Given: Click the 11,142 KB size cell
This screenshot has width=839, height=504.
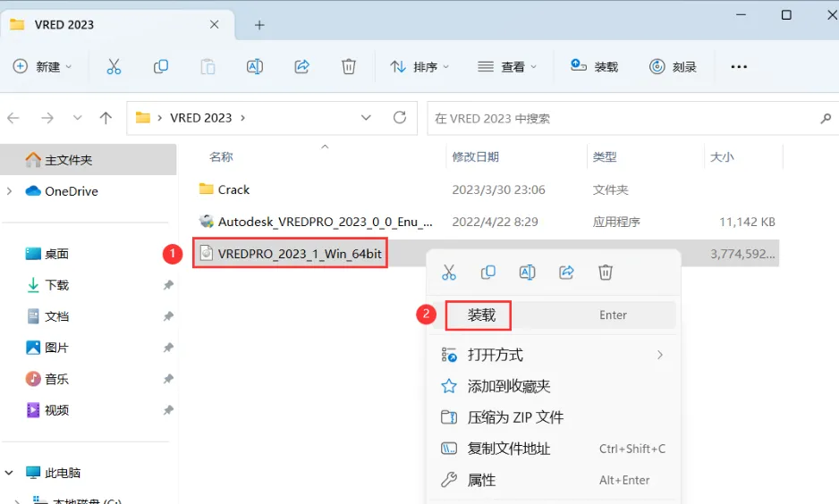Looking at the screenshot, I should pos(747,222).
